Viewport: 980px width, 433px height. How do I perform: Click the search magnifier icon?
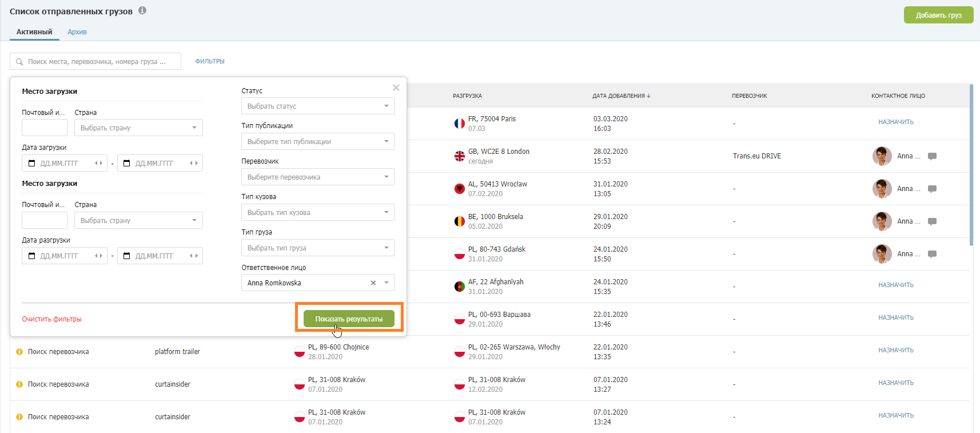click(x=19, y=62)
